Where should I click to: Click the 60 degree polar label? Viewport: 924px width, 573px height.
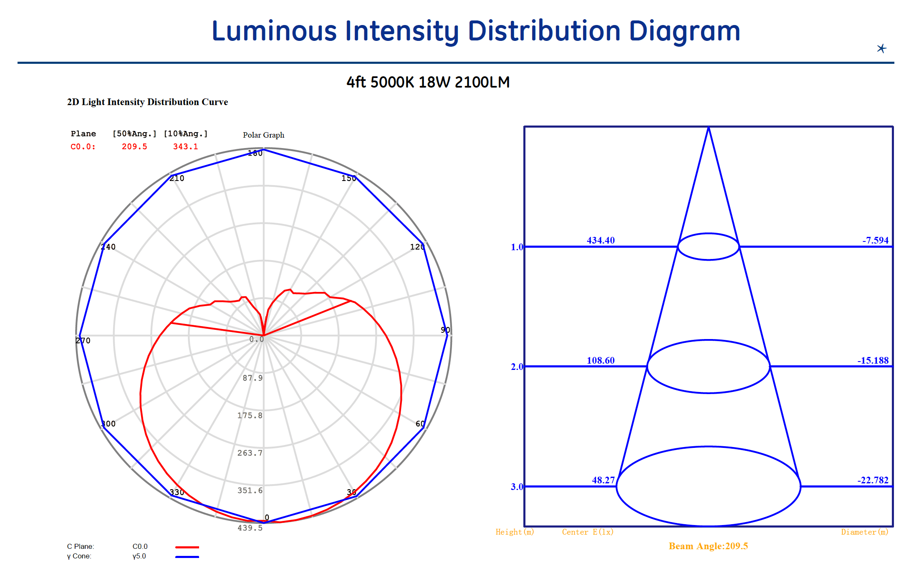coord(420,424)
